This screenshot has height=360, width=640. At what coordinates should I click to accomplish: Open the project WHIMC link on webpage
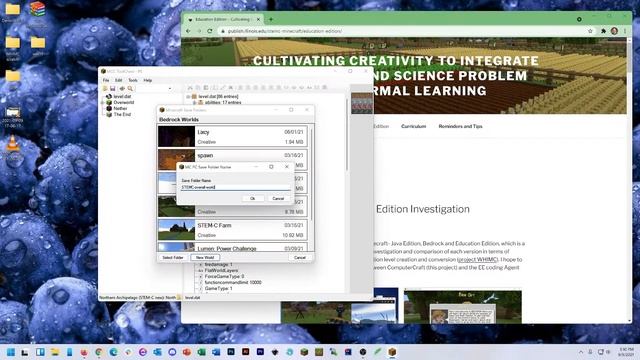(x=478, y=260)
